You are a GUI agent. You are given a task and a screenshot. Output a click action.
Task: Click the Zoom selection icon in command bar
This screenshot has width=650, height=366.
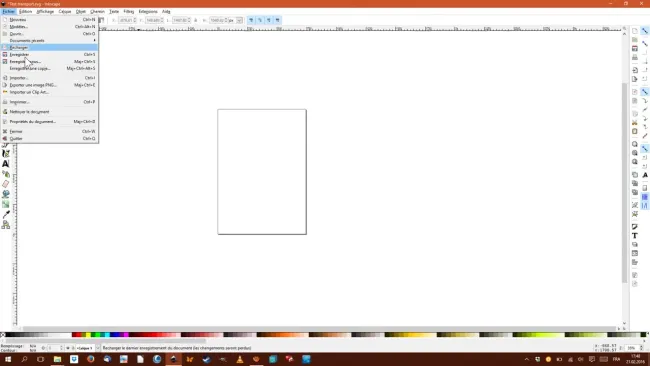pyautogui.click(x=635, y=144)
